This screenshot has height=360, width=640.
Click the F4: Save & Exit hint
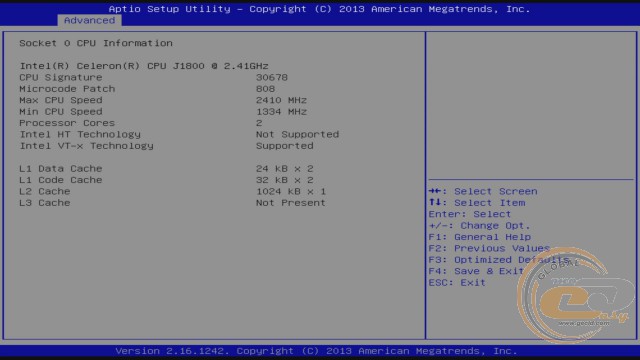tap(476, 271)
